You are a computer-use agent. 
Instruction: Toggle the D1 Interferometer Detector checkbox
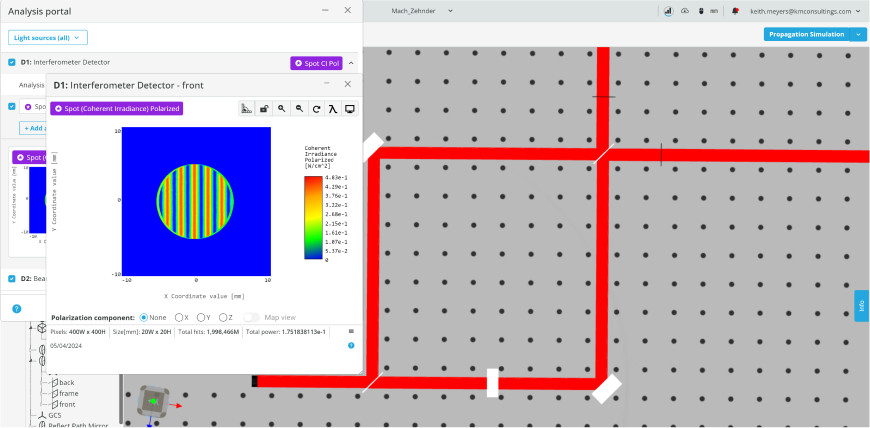[12, 62]
